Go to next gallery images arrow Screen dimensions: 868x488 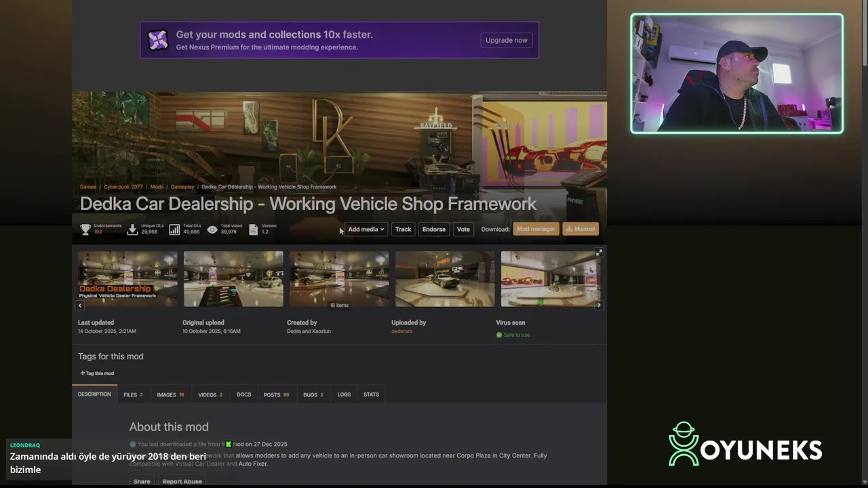tap(599, 306)
